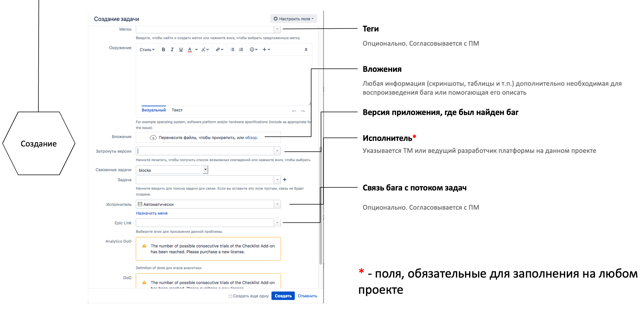This screenshot has height=311, width=644.
Task: Switch to the Визуальный editor tab
Action: coord(153,110)
